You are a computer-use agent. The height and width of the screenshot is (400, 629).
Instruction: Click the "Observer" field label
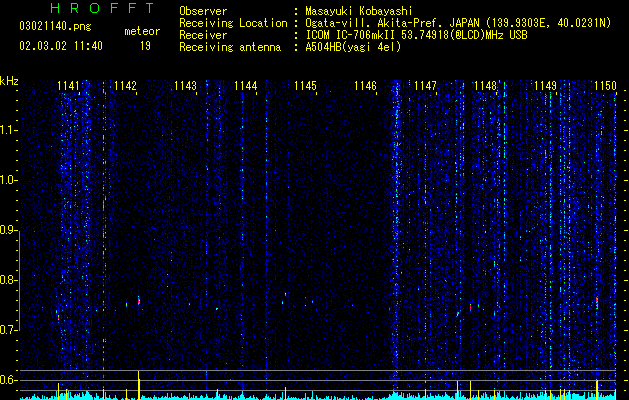pos(203,11)
